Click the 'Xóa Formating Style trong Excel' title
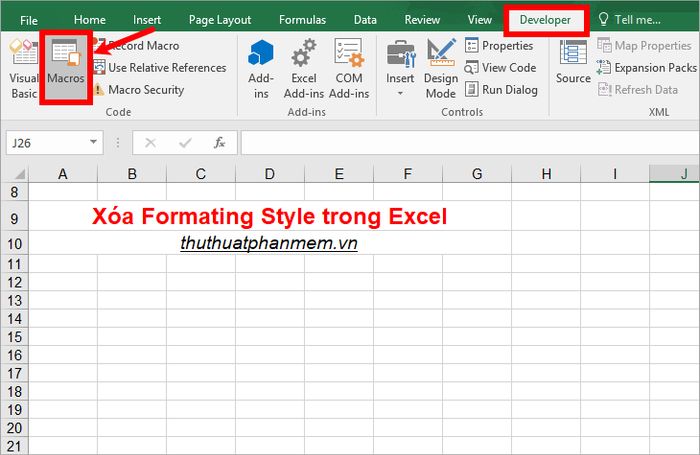 click(269, 217)
